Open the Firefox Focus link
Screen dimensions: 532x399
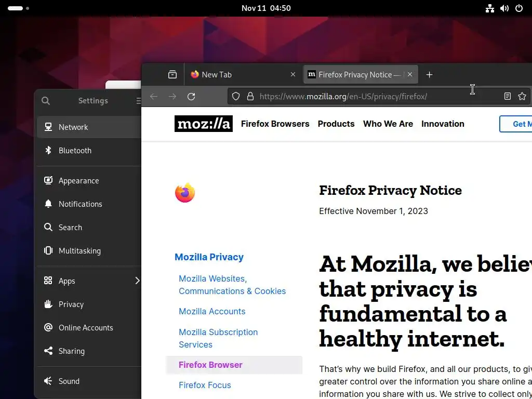[205, 385]
